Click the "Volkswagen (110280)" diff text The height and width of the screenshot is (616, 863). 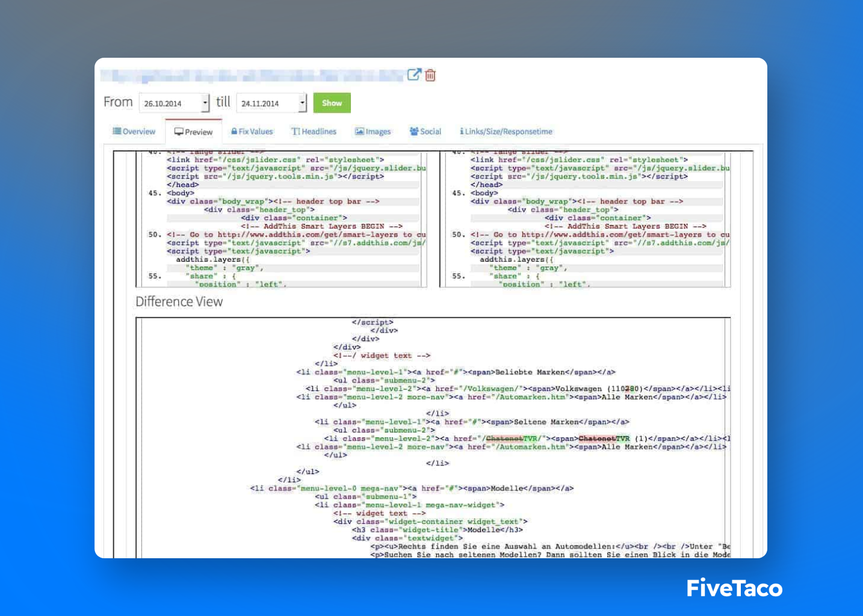tap(599, 389)
